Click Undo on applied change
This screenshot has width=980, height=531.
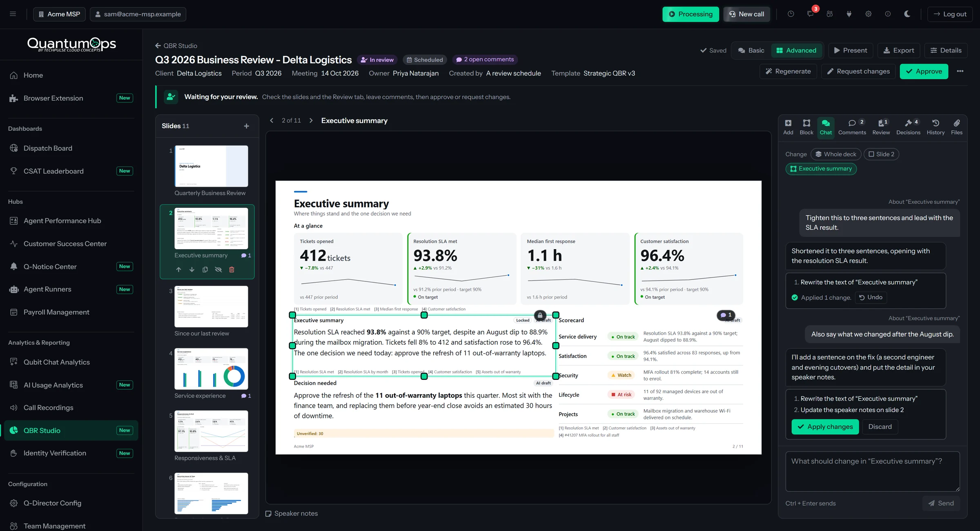(871, 297)
